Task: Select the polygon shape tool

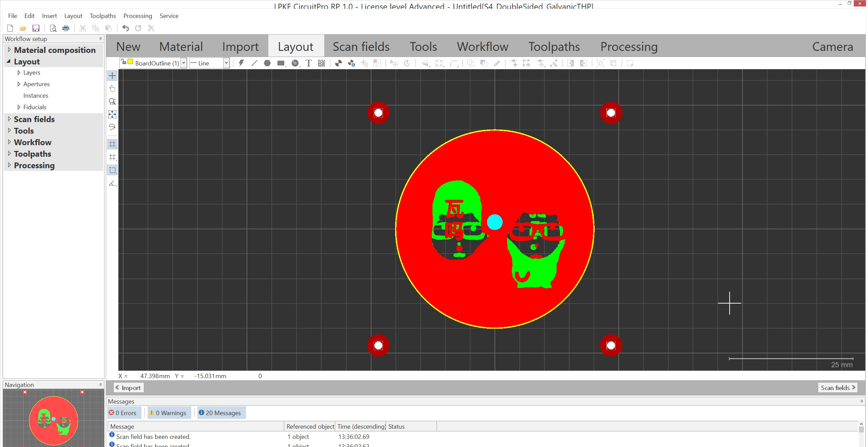Action: 267,63
